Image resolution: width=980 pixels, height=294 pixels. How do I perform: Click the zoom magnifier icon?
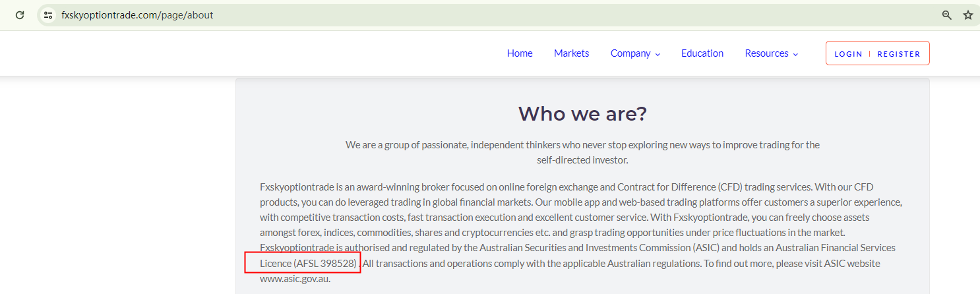(947, 15)
